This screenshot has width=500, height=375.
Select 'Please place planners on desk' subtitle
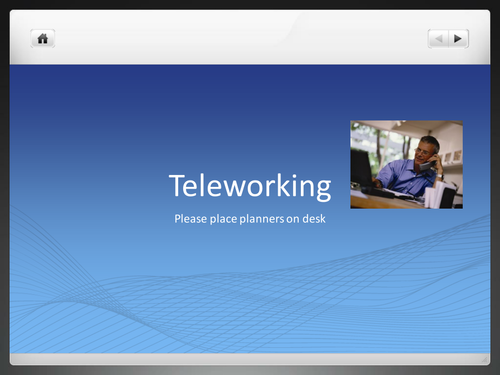click(250, 219)
